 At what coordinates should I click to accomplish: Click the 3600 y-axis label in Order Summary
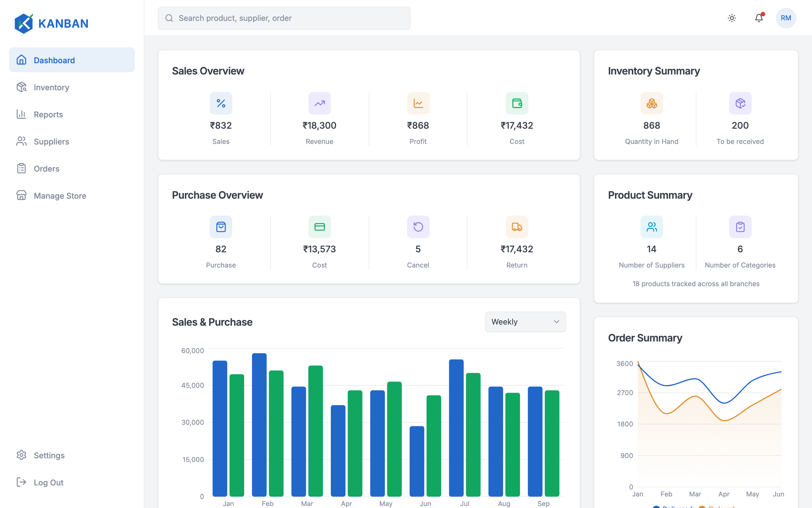625,364
